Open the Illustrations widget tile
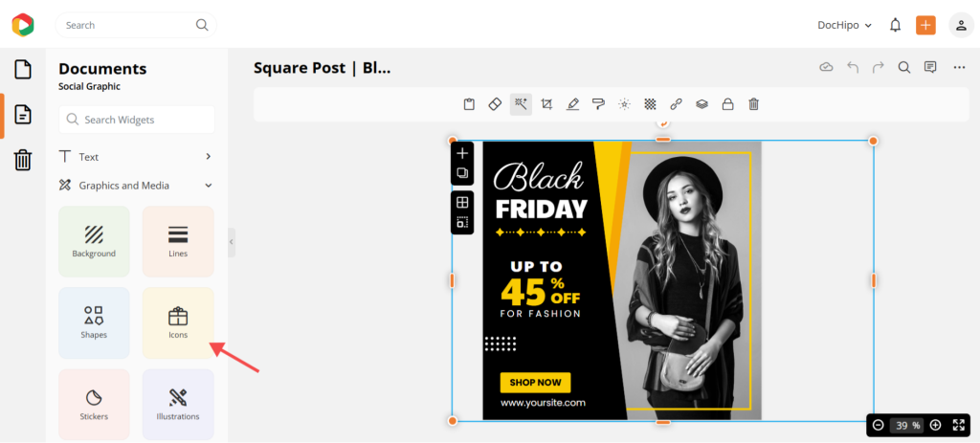Viewport: 980px width, 443px height. click(178, 405)
